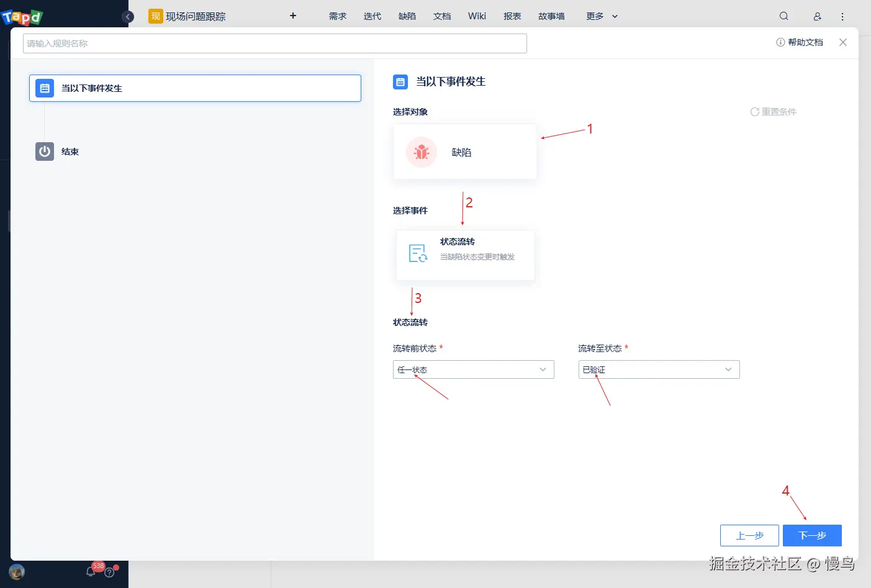The image size is (871, 588).
Task: Click the 当缺陷状态变更时触发 description text
Action: (x=477, y=256)
